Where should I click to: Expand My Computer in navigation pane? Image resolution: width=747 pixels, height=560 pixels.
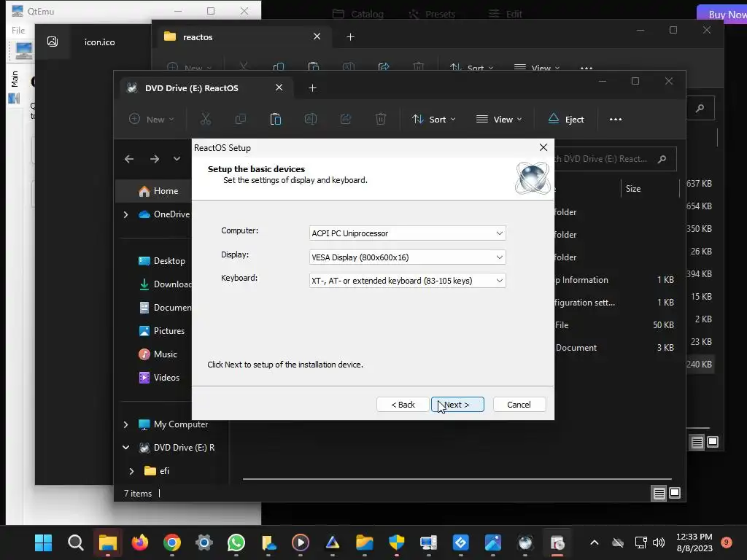click(125, 424)
